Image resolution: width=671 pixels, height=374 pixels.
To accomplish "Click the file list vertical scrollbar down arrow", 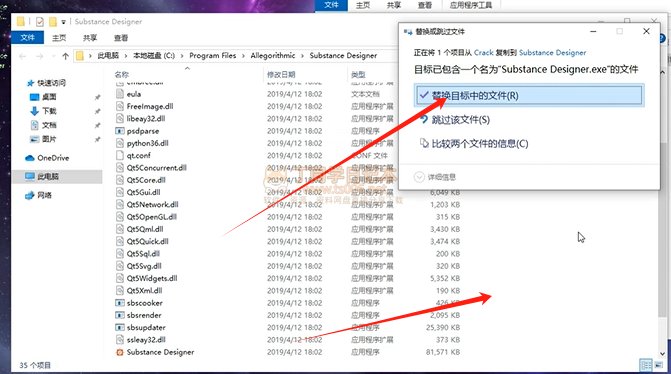I will [x=663, y=354].
